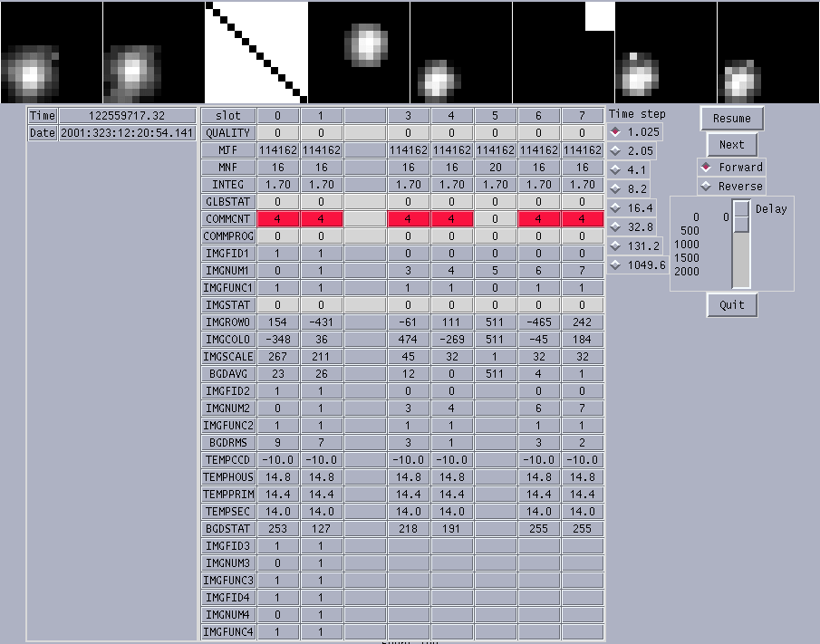
Task: Click the IMGFUNC1 row label
Action: [x=228, y=288]
